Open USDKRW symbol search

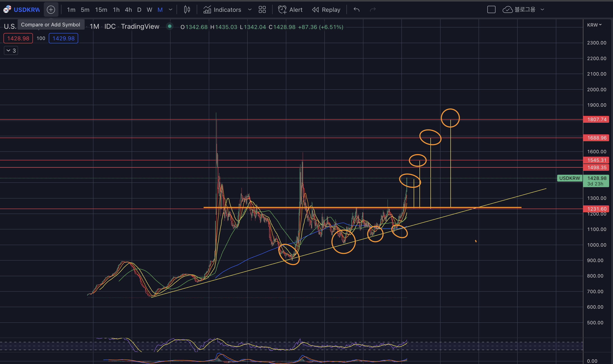tap(26, 10)
